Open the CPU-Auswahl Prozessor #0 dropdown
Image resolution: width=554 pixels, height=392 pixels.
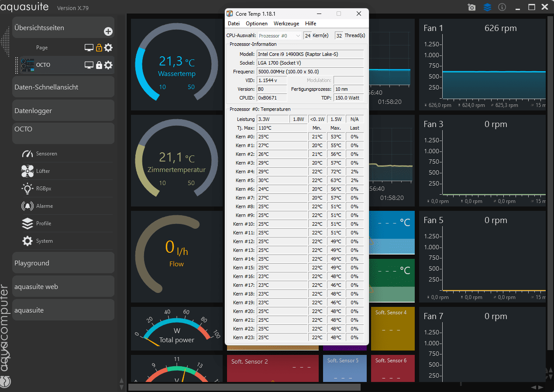279,35
